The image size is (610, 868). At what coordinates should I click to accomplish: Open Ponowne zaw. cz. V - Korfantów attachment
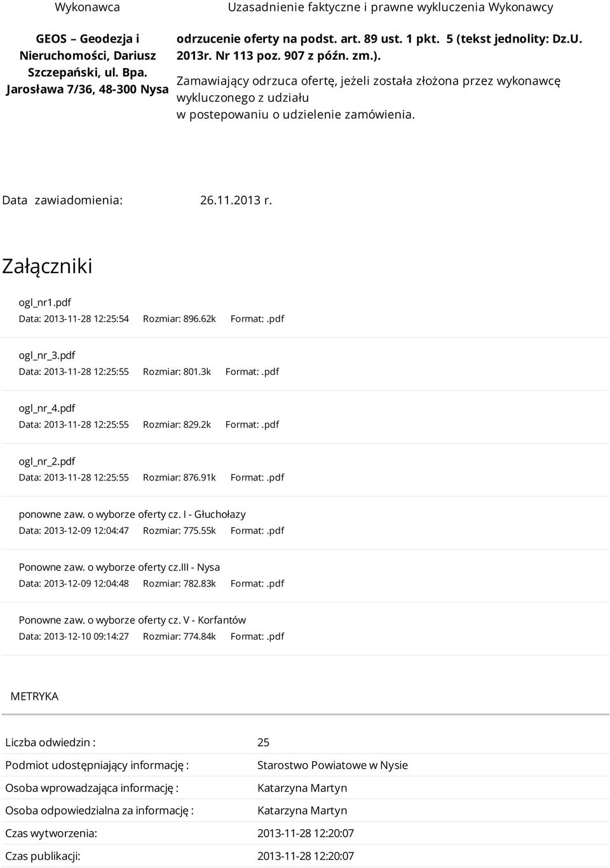(x=132, y=620)
